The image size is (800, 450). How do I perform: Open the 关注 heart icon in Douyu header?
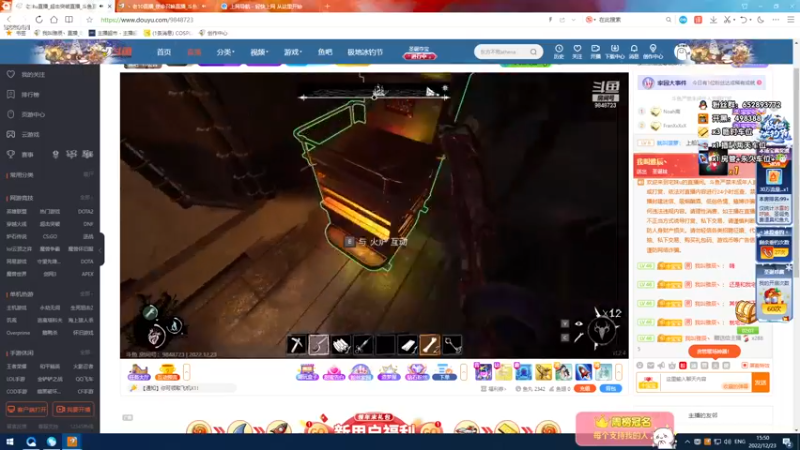coord(577,52)
